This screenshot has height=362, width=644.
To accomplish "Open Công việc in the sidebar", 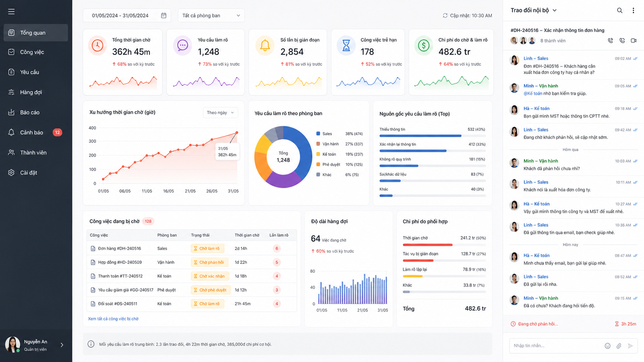I will 36,52.
